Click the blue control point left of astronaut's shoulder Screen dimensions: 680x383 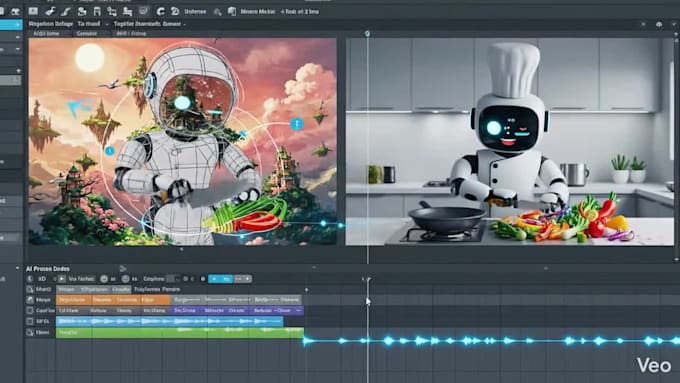[110, 151]
